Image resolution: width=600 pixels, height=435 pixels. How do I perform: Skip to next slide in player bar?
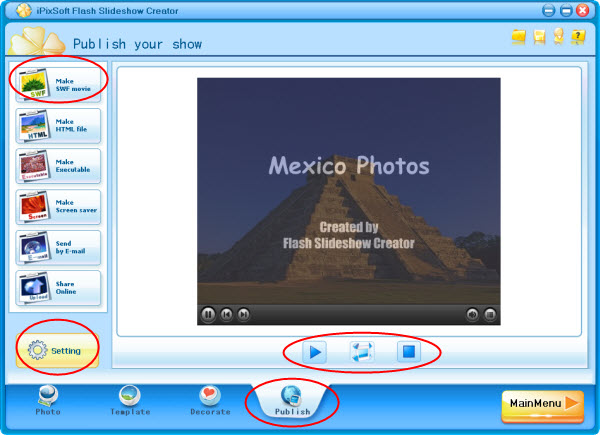pyautogui.click(x=243, y=314)
